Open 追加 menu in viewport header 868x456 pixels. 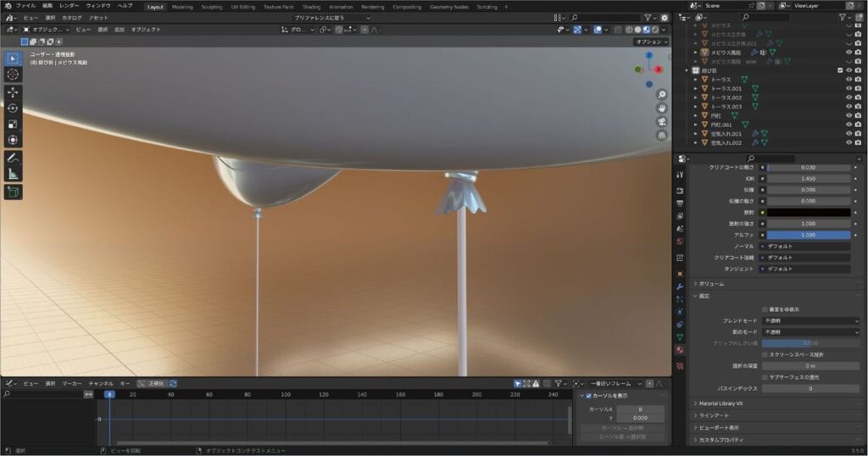click(119, 30)
